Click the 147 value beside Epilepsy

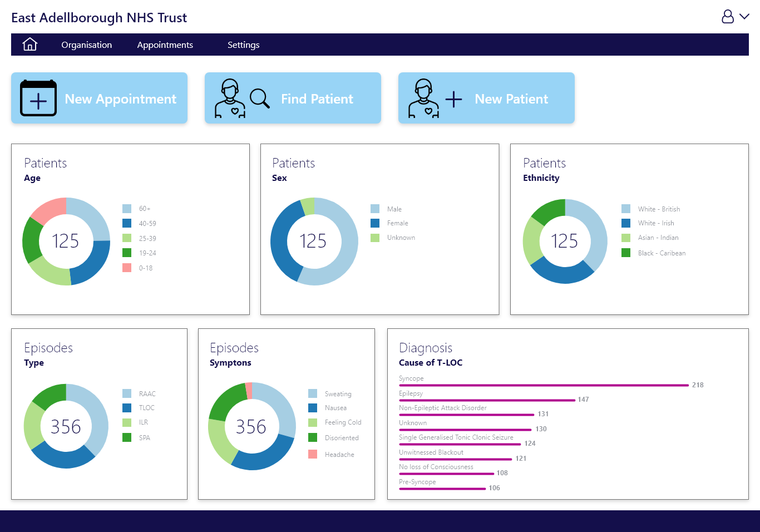point(583,400)
